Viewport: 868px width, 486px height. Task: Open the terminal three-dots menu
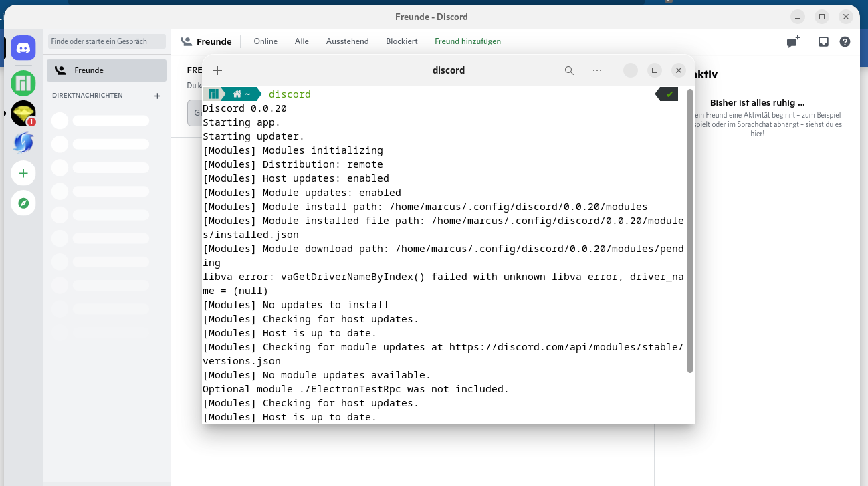tap(597, 70)
